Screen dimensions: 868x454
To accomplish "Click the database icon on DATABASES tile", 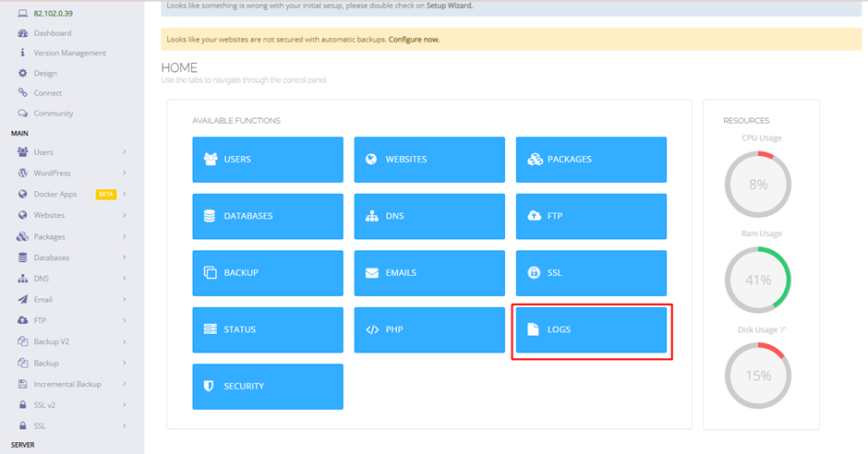I will (x=210, y=216).
